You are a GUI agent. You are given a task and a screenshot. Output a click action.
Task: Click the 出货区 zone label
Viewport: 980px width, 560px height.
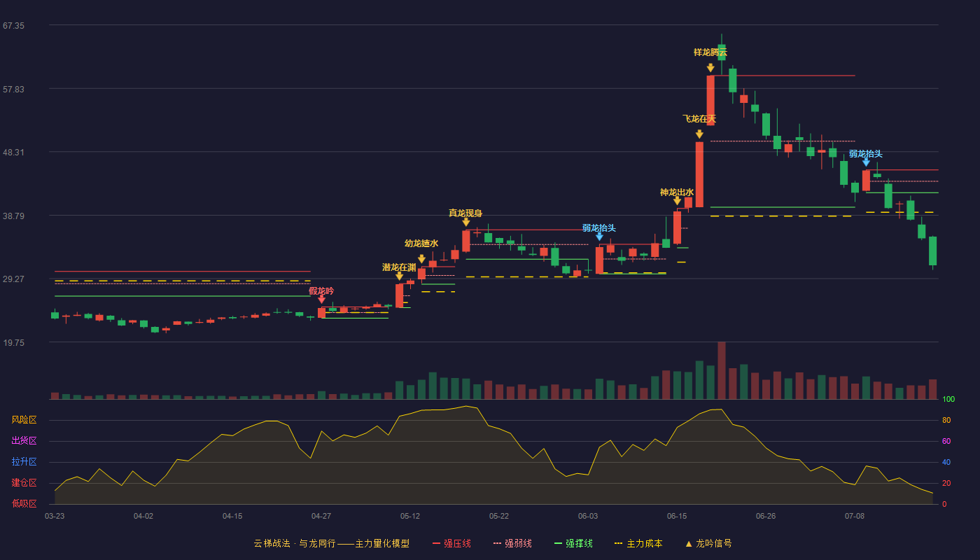[x=24, y=441]
